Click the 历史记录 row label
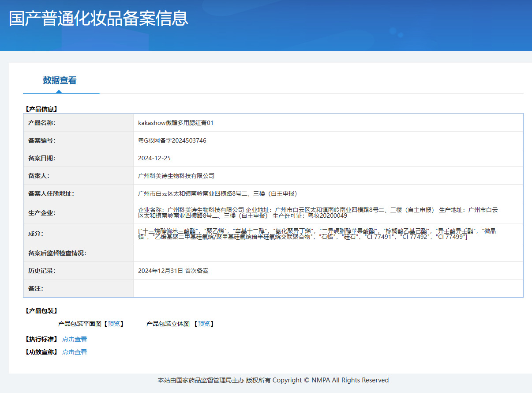The width and height of the screenshot is (532, 393). point(42,271)
